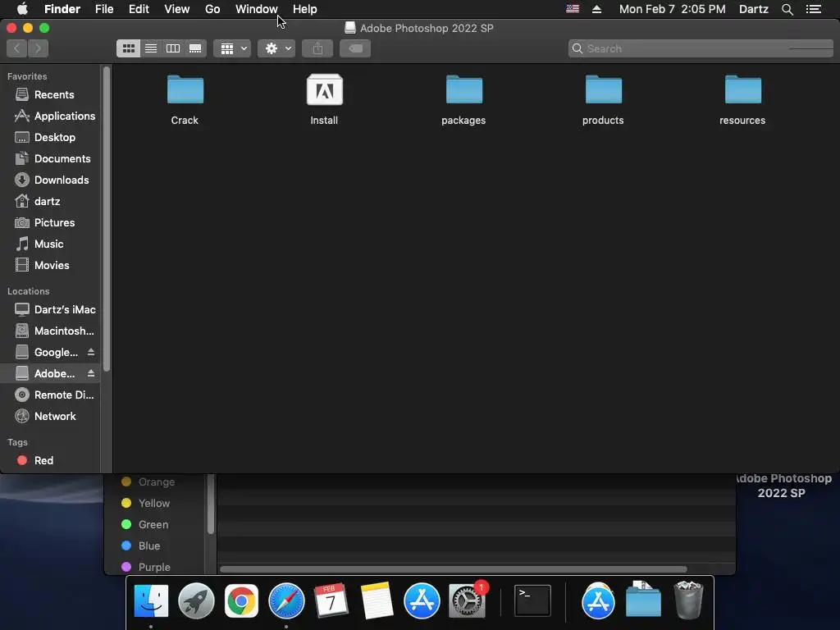Go back with the back arrow

pos(16,48)
